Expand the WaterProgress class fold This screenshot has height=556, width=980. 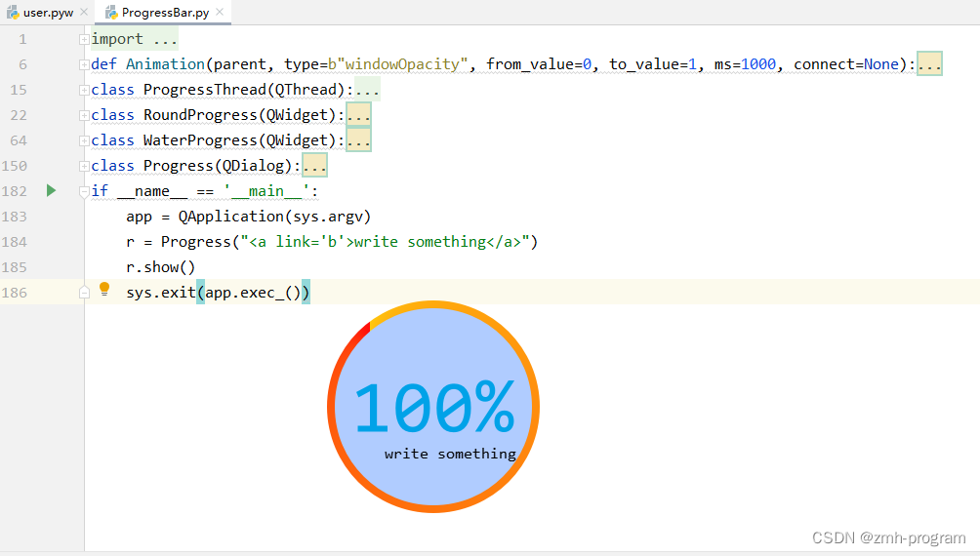coord(84,140)
